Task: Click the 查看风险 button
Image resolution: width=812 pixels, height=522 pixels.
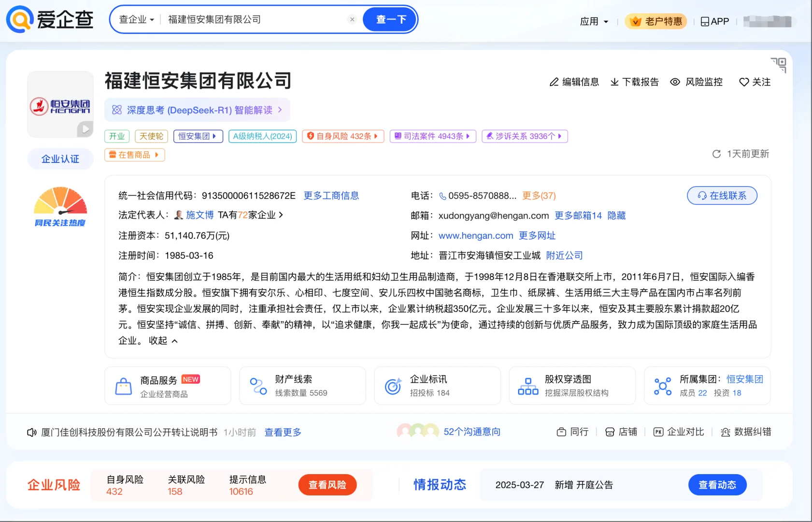Action: click(x=328, y=485)
